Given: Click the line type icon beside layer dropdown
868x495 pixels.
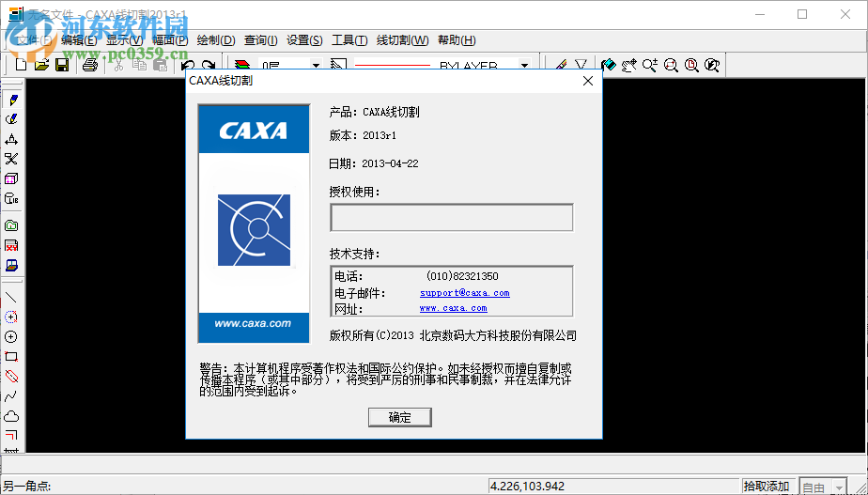Looking at the screenshot, I should pos(339,65).
